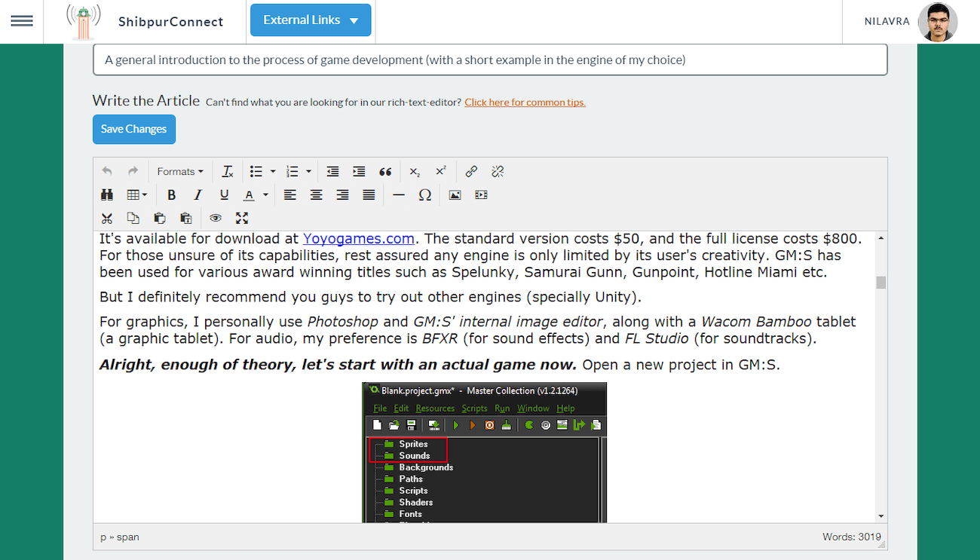Toggle italic text style
This screenshot has height=560, width=980.
click(x=198, y=195)
